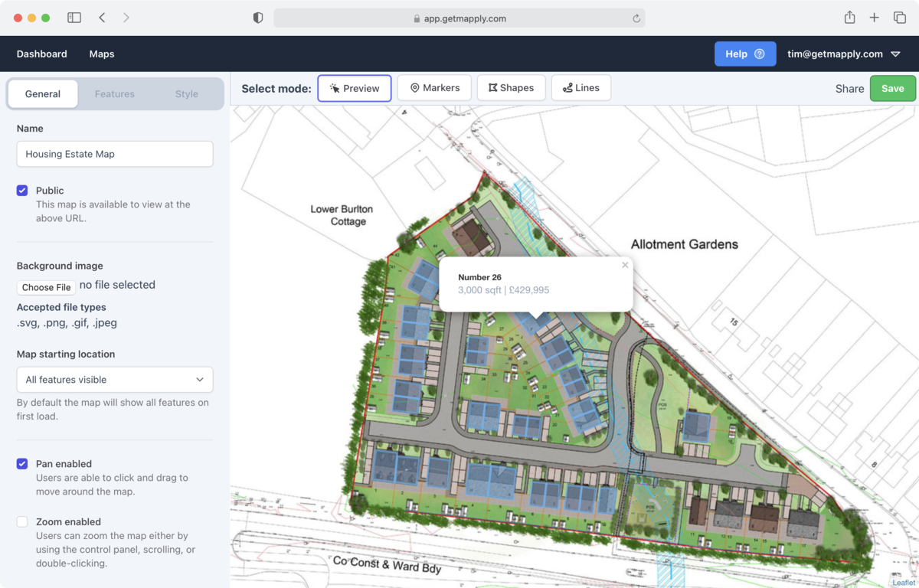Click the privacy shield icon in browser toolbar
This screenshot has width=919, height=588.
point(258,17)
